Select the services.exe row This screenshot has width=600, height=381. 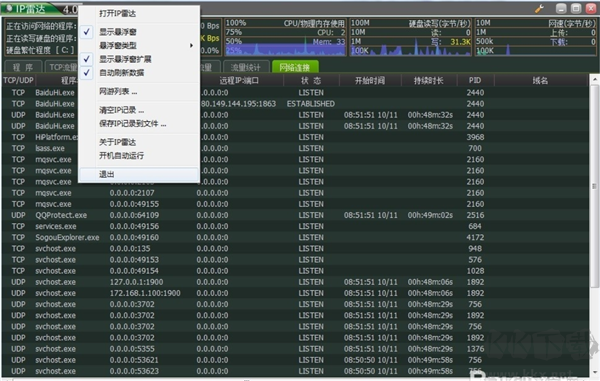click(295, 226)
